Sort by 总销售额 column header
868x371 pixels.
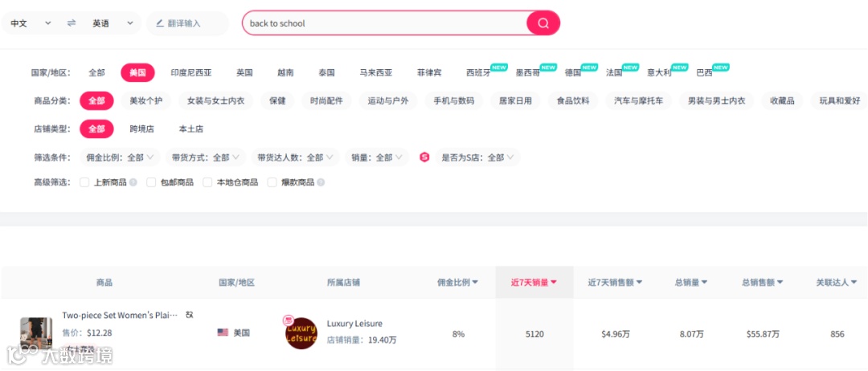coord(762,283)
